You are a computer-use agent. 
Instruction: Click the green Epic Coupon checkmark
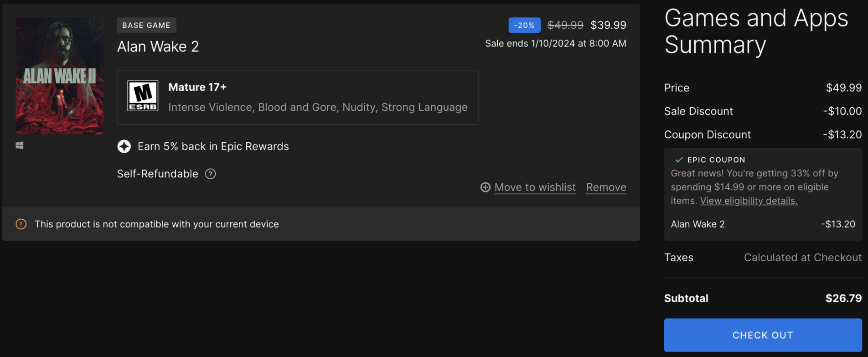click(679, 160)
